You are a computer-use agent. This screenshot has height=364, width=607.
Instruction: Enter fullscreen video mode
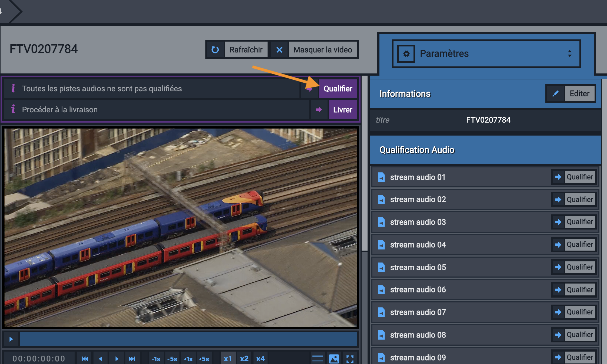[350, 359]
